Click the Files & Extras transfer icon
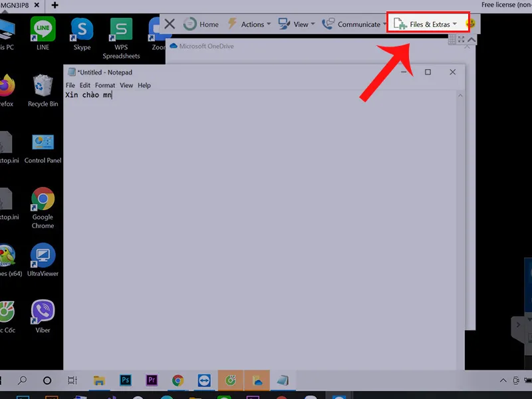This screenshot has width=532, height=399. click(401, 24)
